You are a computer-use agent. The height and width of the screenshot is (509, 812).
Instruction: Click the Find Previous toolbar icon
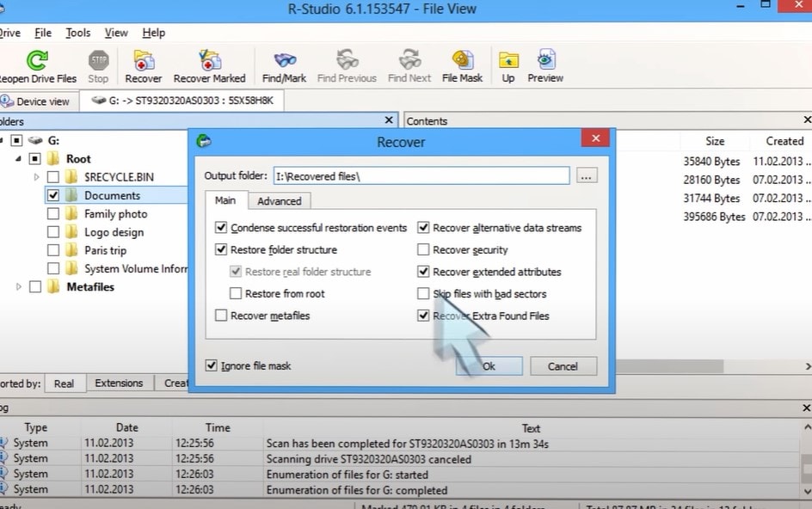tap(347, 59)
